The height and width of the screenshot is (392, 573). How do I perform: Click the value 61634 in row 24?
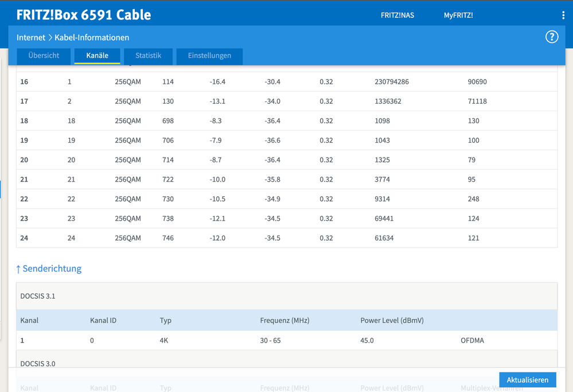[x=384, y=238]
